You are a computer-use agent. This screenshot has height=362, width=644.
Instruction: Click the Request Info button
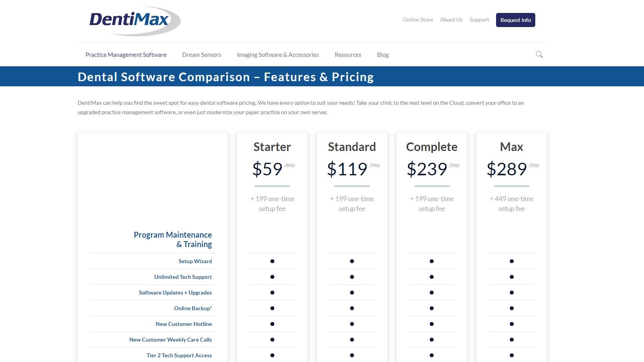(x=516, y=20)
